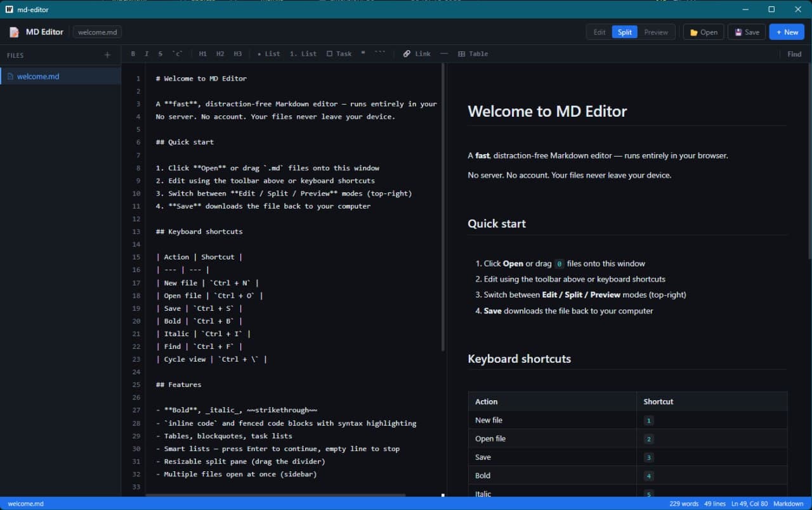The image size is (812, 510).
Task: Click the Markdown language indicator in status bar
Action: click(787, 504)
